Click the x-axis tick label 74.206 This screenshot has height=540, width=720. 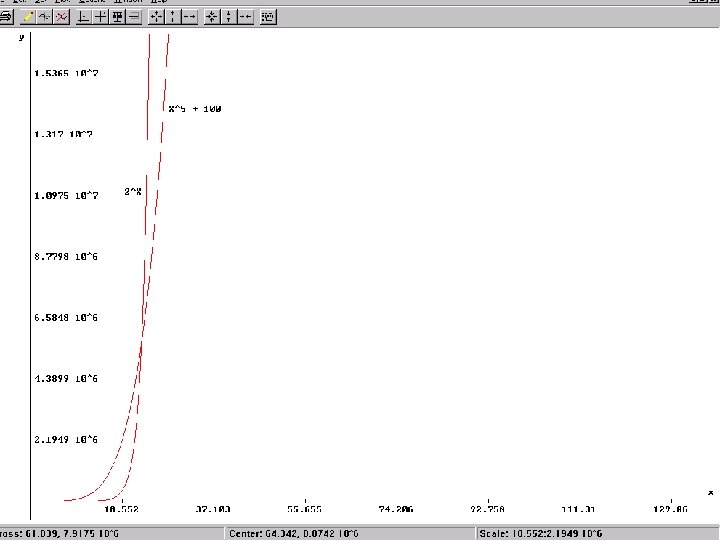click(x=396, y=509)
